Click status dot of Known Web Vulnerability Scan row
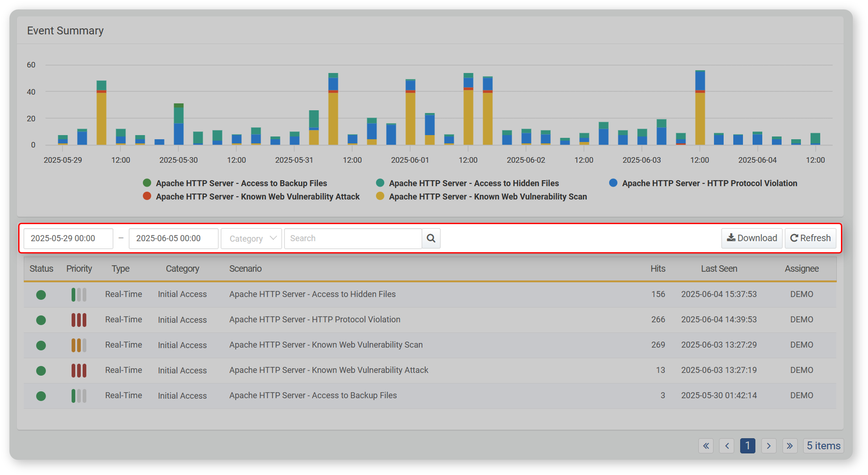This screenshot has height=475, width=868. pyautogui.click(x=41, y=345)
